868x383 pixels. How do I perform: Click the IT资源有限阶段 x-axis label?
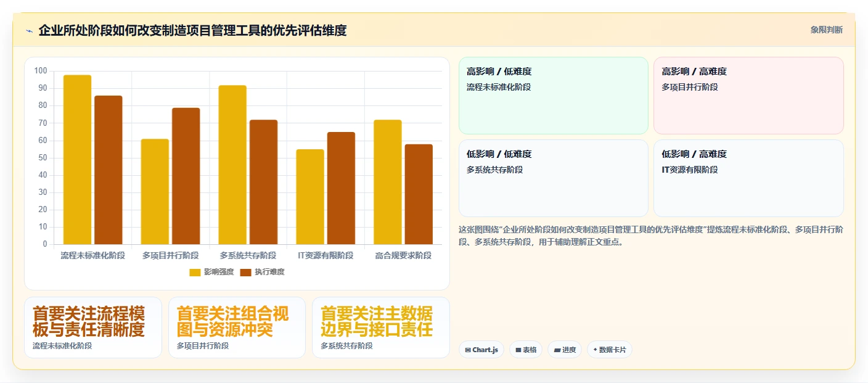pos(325,255)
